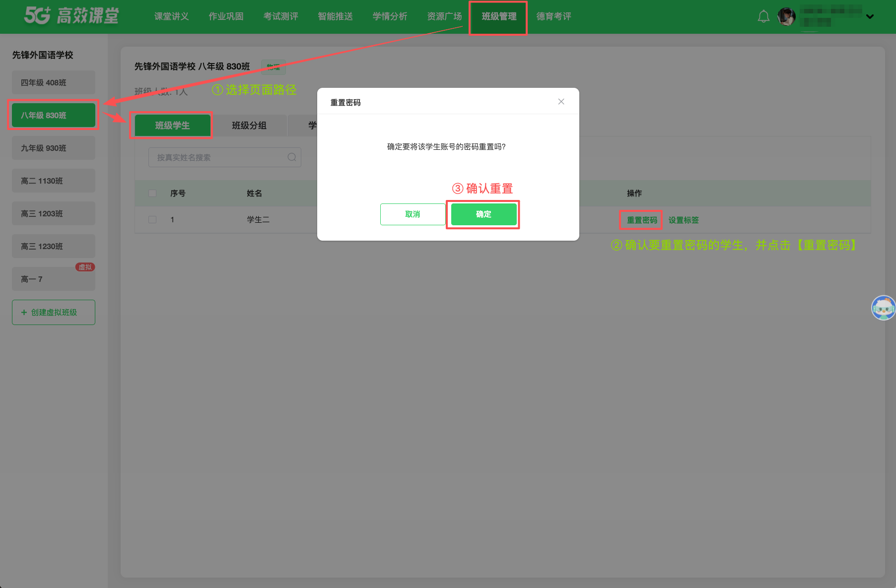Click the 5G+ 高效课堂 logo

[71, 16]
